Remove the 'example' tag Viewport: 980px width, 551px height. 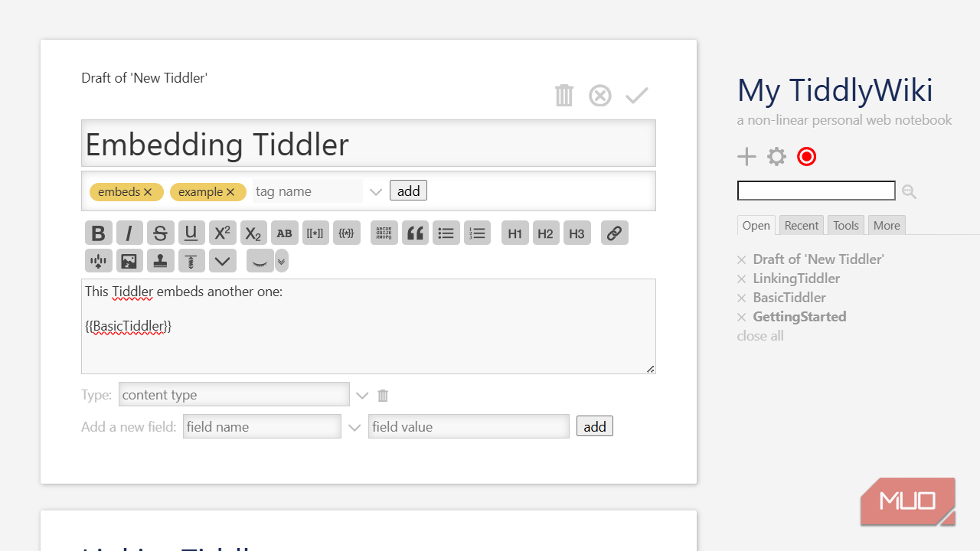pyautogui.click(x=230, y=192)
